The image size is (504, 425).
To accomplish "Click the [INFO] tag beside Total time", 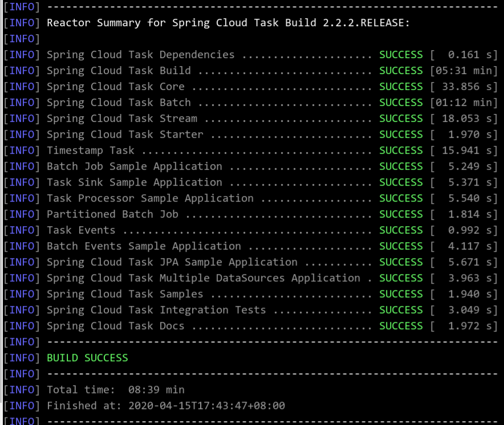I will pyautogui.click(x=22, y=390).
